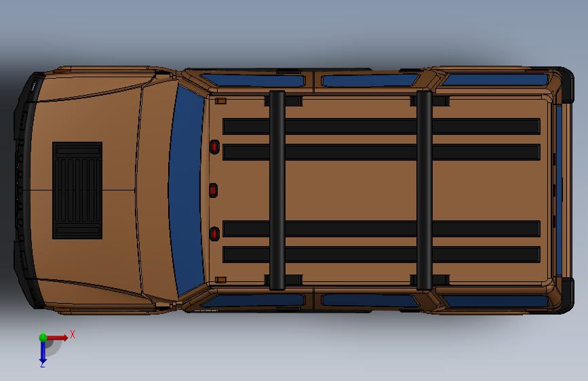Image resolution: width=588 pixels, height=381 pixels.
Task: Select the lower rear cargo side window
Action: point(495,301)
